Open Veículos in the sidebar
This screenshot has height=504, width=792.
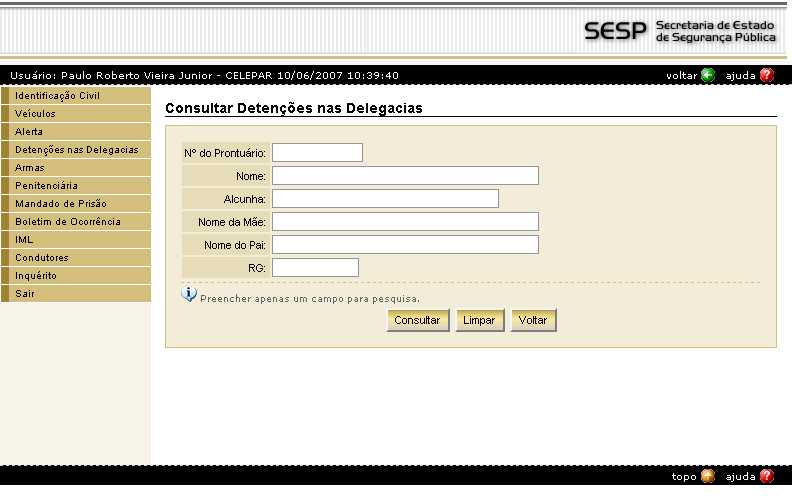[35, 114]
